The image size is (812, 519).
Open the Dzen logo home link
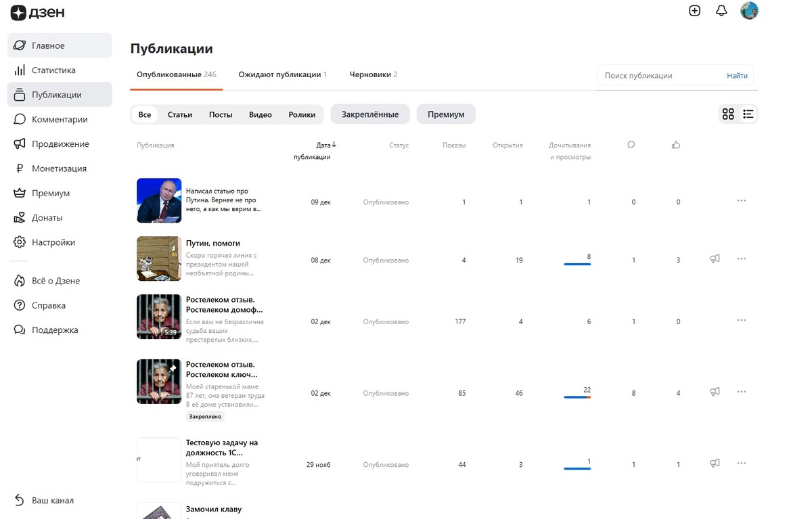(37, 12)
